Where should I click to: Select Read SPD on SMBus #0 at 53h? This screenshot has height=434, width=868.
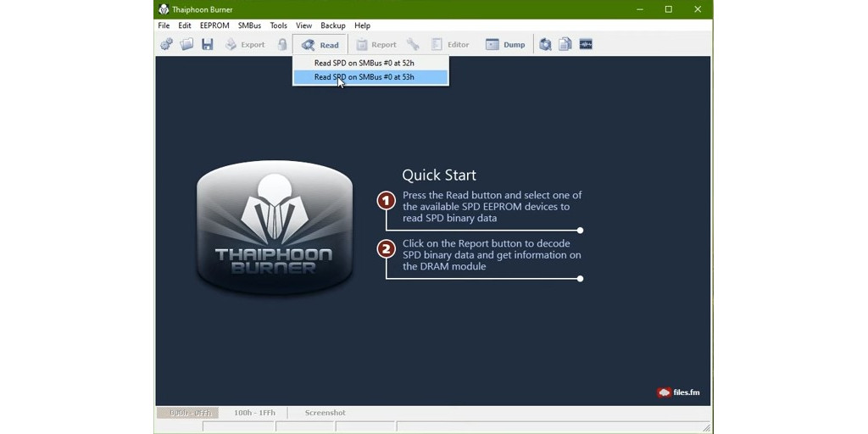tap(370, 77)
